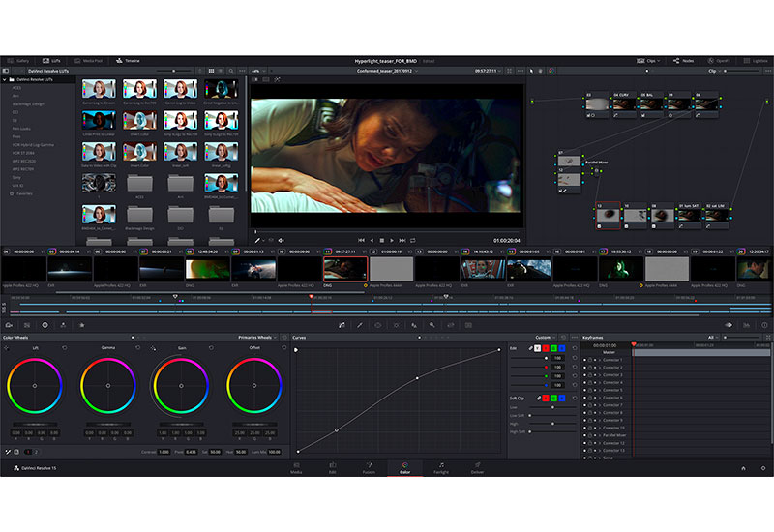Toggle the Y channel in curve Edit
Viewport: 774px width, 532px height.
[538, 348]
